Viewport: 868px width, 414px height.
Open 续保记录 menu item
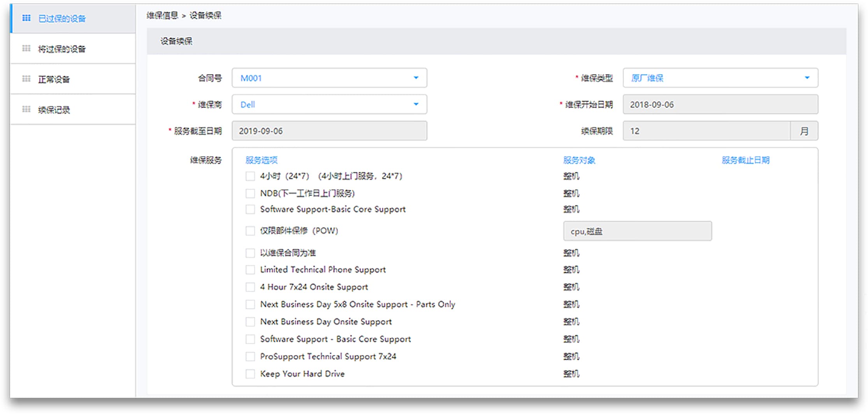54,110
